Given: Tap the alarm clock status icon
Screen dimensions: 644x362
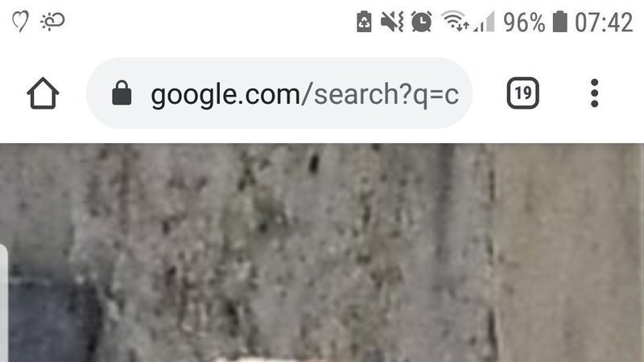Looking at the screenshot, I should pos(421,22).
